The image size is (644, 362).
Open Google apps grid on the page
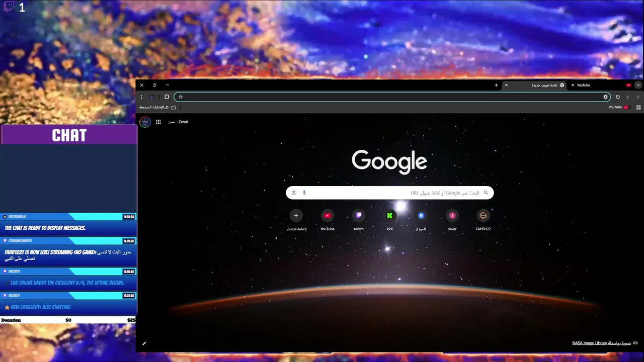tap(158, 122)
